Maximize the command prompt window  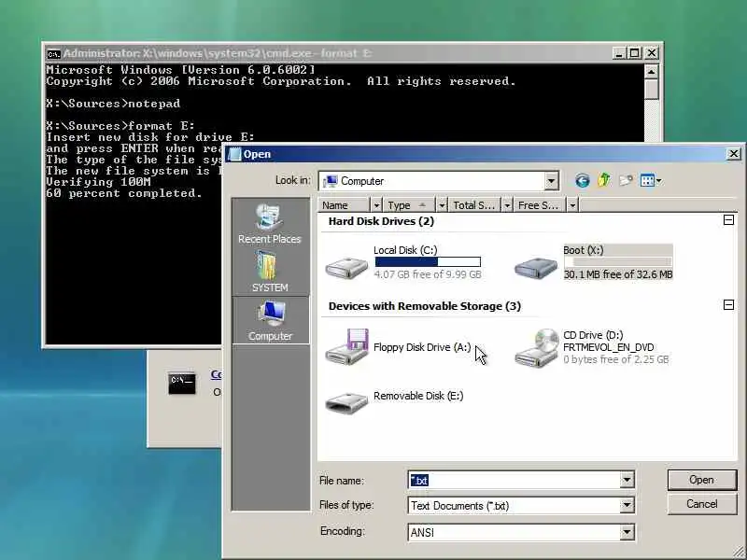tap(635, 53)
